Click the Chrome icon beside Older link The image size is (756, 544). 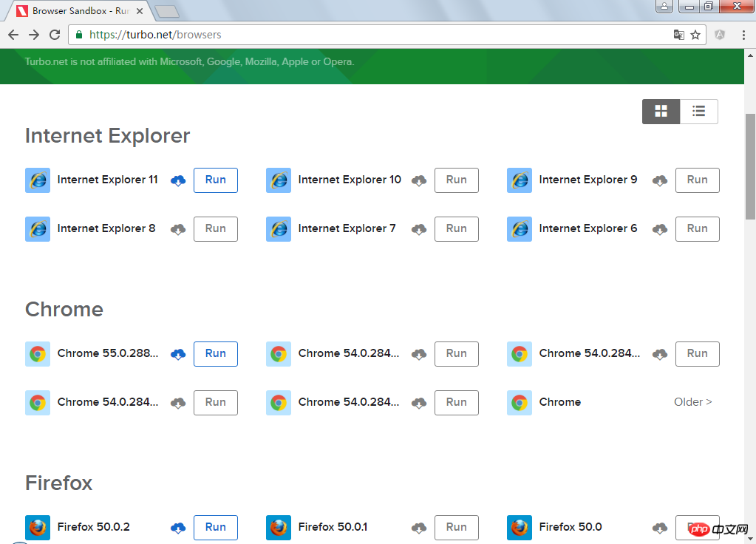click(x=520, y=403)
